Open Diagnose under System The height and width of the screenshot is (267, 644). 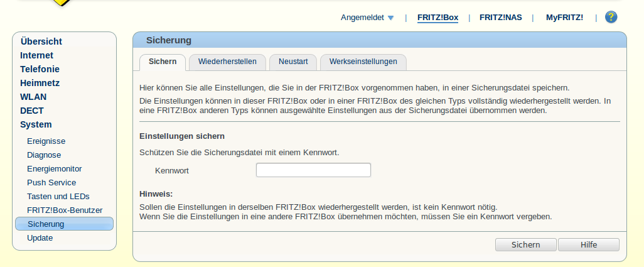tap(44, 155)
